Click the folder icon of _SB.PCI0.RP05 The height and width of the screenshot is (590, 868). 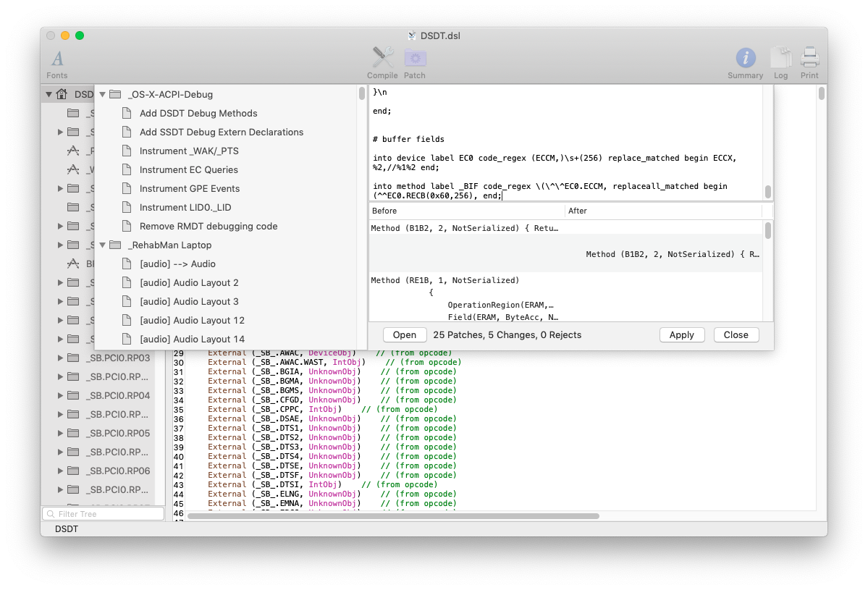click(73, 433)
